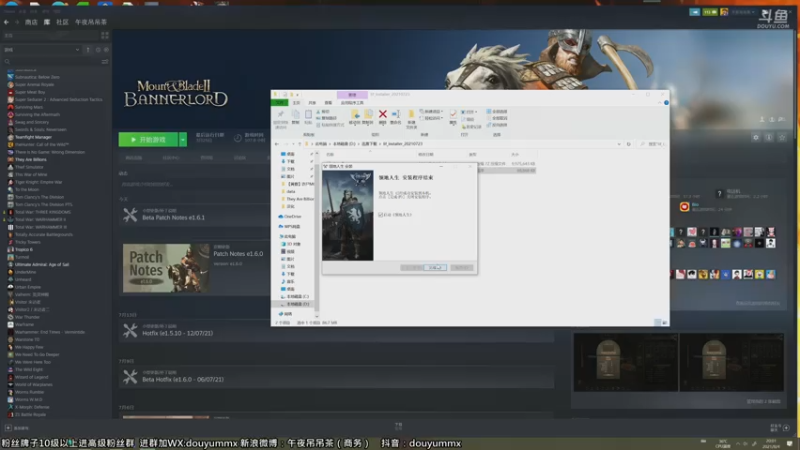The height and width of the screenshot is (450, 800).
Task: Toggle launch-game checkbox in installer dialog
Action: tap(381, 215)
